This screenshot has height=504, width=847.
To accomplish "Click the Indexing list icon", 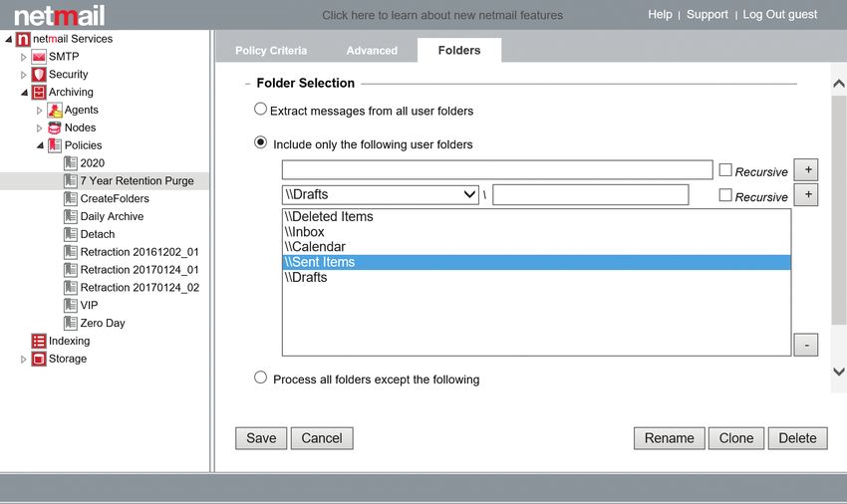I will tap(38, 342).
